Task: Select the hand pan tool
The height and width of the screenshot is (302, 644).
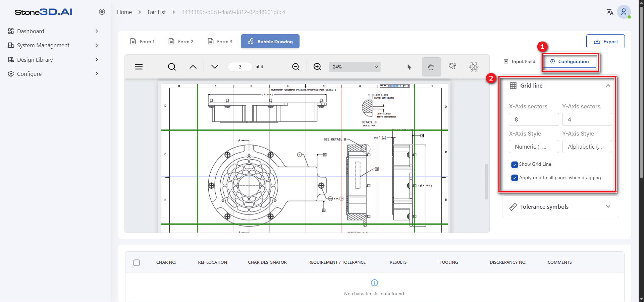Action: point(431,67)
